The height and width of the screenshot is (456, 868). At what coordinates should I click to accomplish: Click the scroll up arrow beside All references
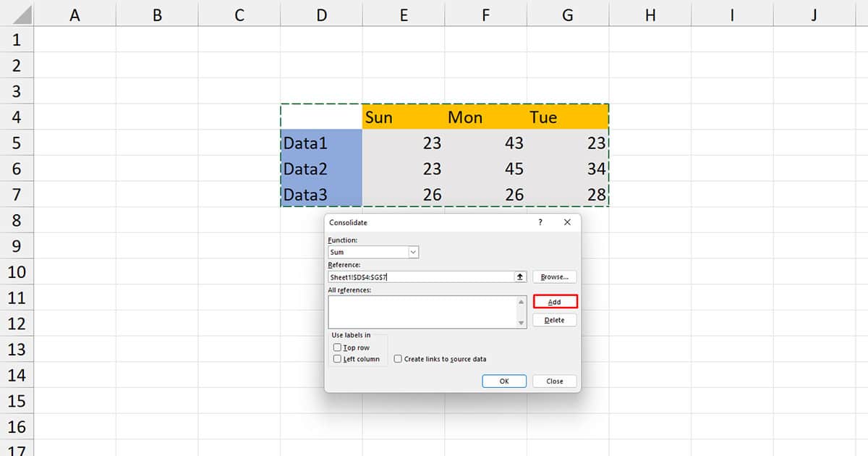click(x=521, y=300)
